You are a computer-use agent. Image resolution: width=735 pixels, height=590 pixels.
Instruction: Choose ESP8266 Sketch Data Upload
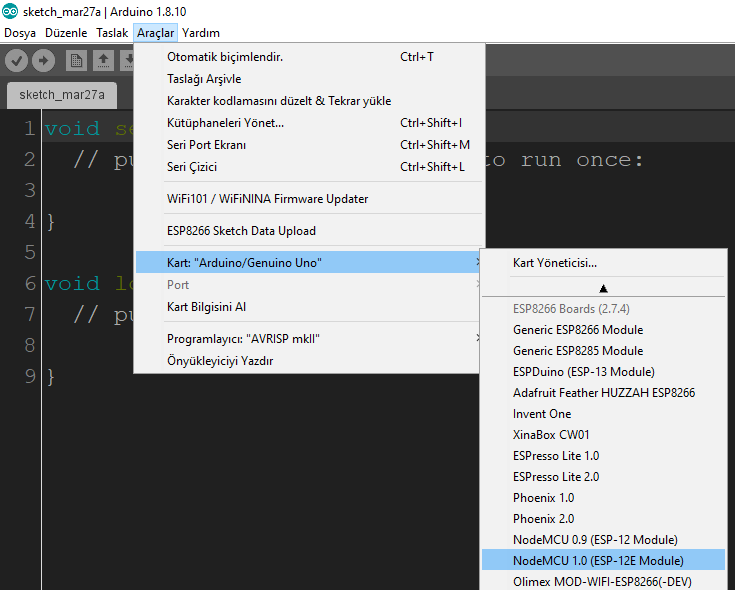309,231
